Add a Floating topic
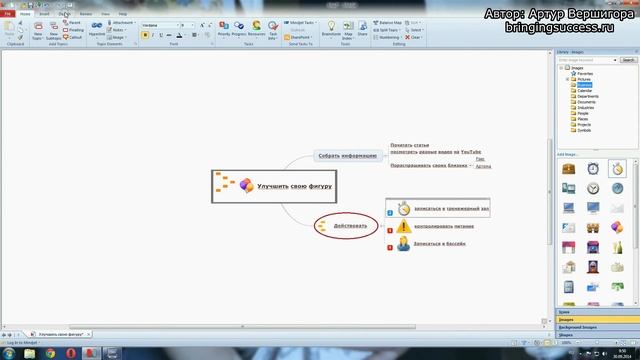Image resolution: width=640 pixels, height=360 pixels. click(73, 30)
